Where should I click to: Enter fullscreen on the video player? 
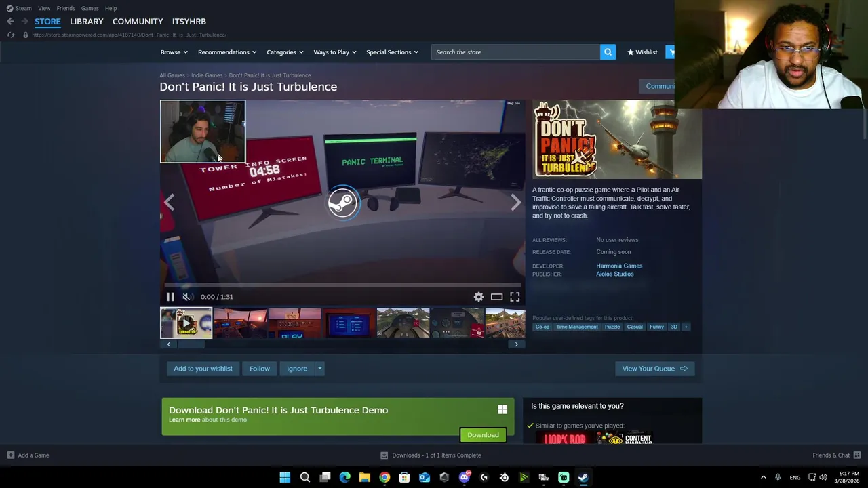coord(515,297)
